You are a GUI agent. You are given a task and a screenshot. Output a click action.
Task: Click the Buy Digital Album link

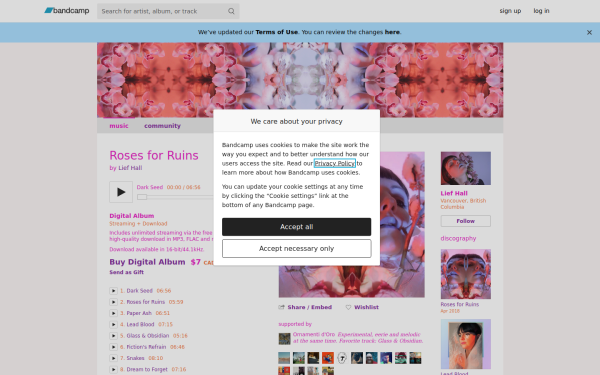[x=147, y=262]
